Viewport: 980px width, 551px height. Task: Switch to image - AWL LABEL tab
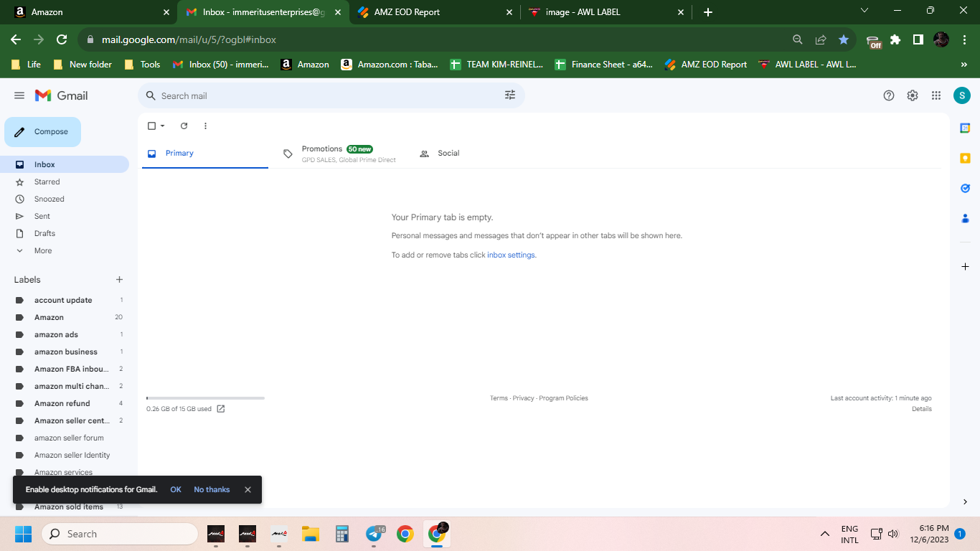pyautogui.click(x=606, y=12)
